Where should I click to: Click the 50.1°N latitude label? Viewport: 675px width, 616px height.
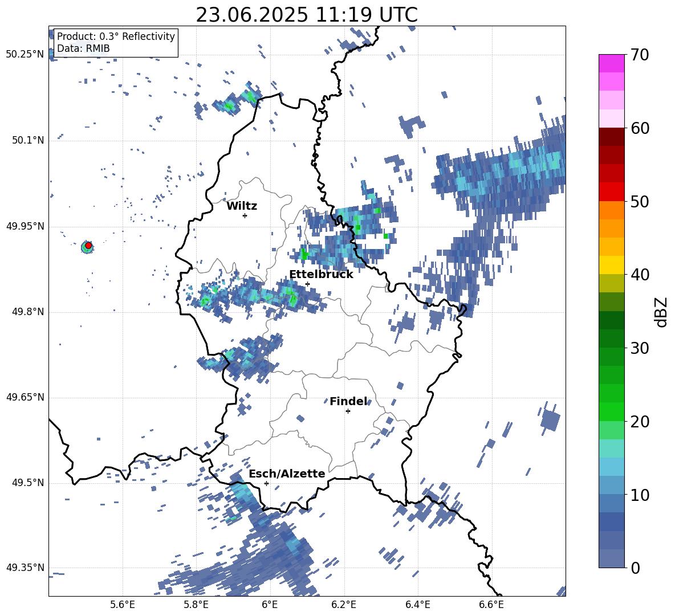click(28, 140)
